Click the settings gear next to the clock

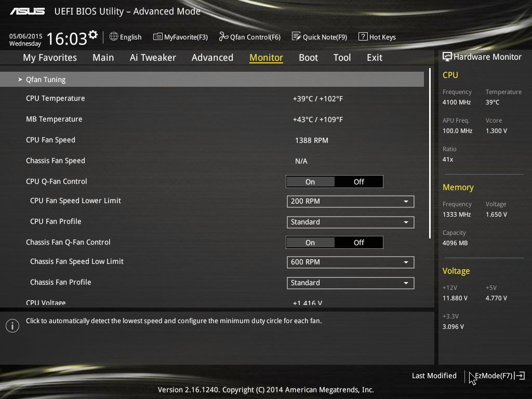pyautogui.click(x=93, y=35)
